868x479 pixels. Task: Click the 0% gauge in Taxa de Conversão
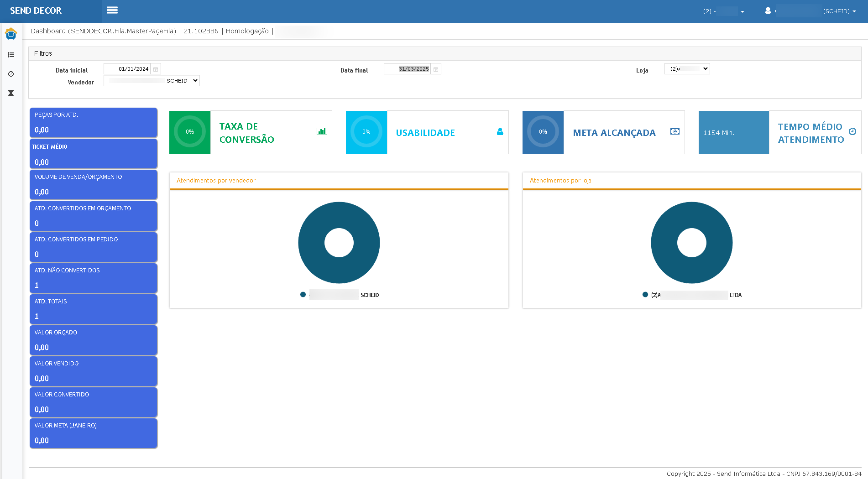point(190,132)
